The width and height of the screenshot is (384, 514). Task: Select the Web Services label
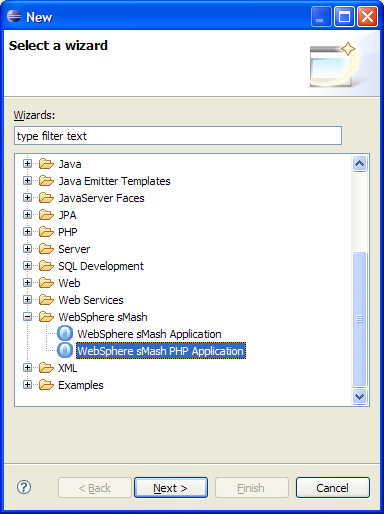point(91,300)
